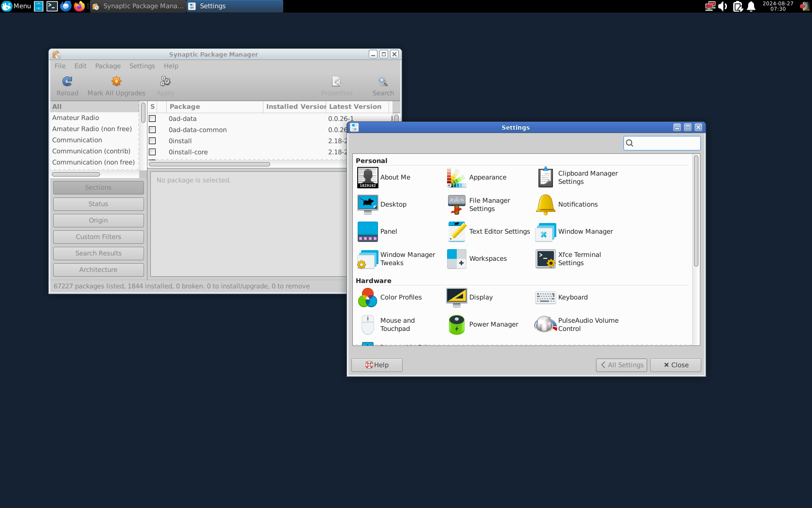812x508 pixels.
Task: Open Window Manager settings
Action: pos(574,232)
